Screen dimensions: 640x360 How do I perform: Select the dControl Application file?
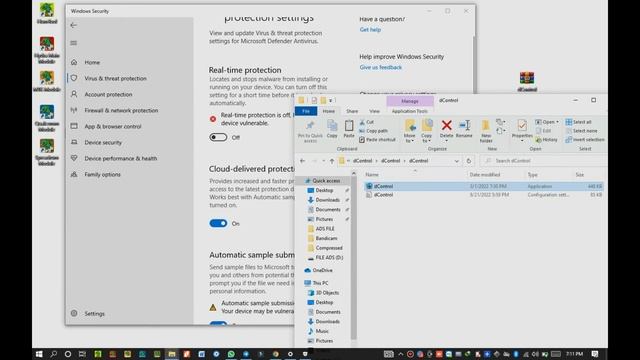[x=483, y=186]
